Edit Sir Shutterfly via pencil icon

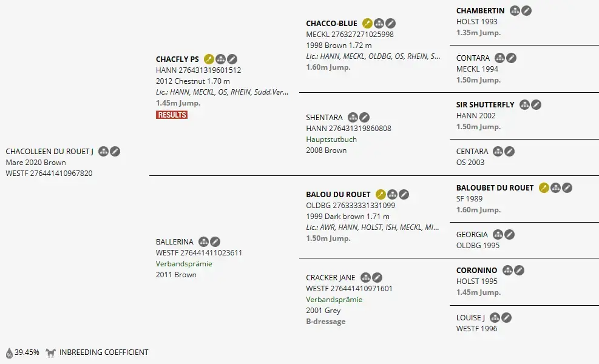[x=536, y=105]
